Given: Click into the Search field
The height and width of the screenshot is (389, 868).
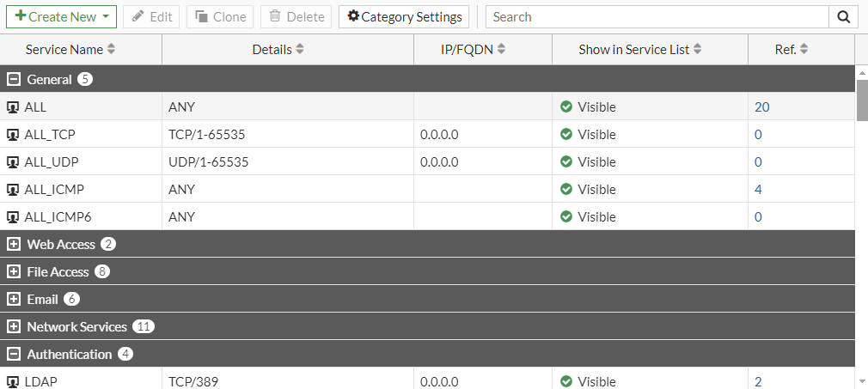Looking at the screenshot, I should [657, 16].
